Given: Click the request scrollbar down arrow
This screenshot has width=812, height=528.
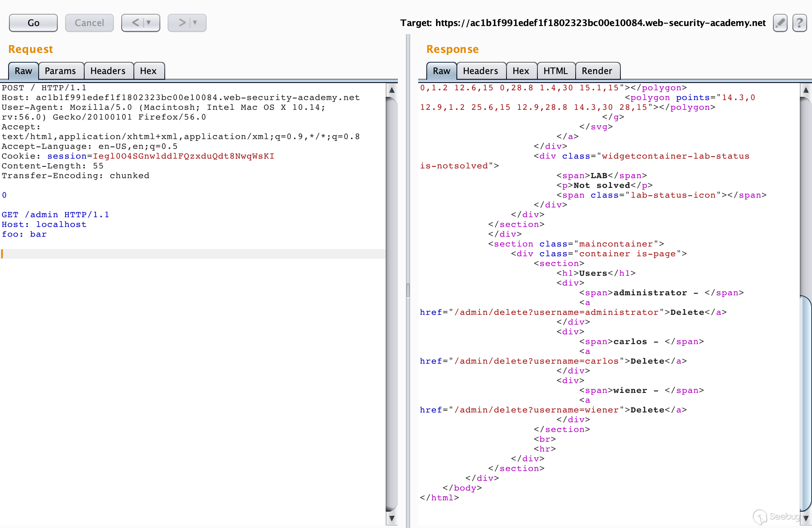Looking at the screenshot, I should pyautogui.click(x=392, y=518).
